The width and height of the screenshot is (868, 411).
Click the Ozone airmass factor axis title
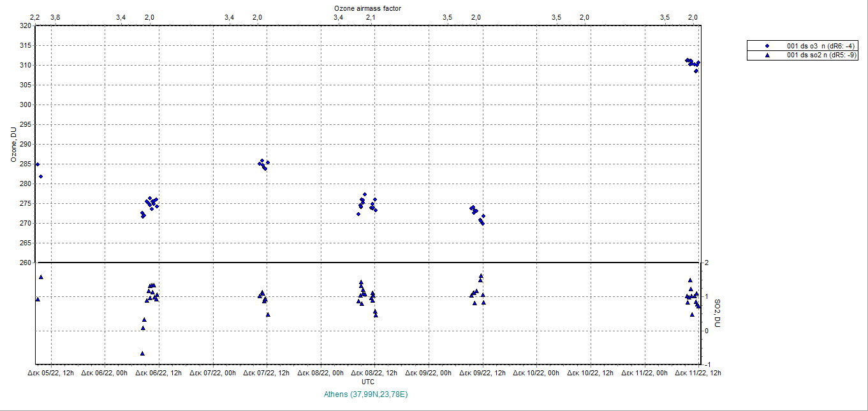tap(368, 8)
